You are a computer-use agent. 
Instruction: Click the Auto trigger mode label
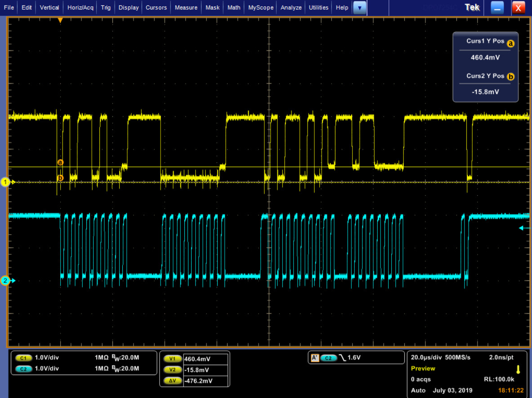[x=418, y=390]
